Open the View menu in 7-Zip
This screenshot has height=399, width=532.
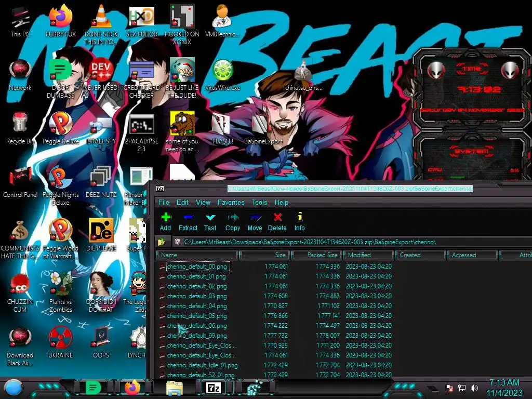[203, 202]
